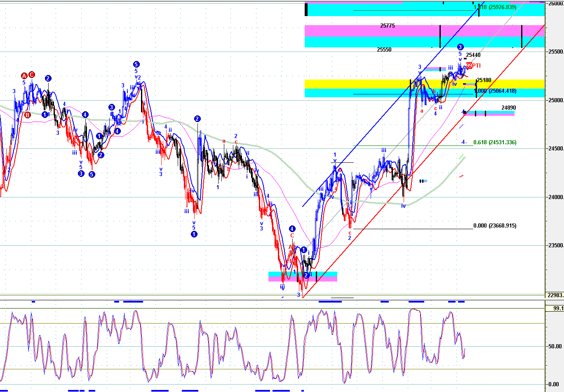Click the 0.000 (23668.915) Fibonacci label

pos(495,225)
